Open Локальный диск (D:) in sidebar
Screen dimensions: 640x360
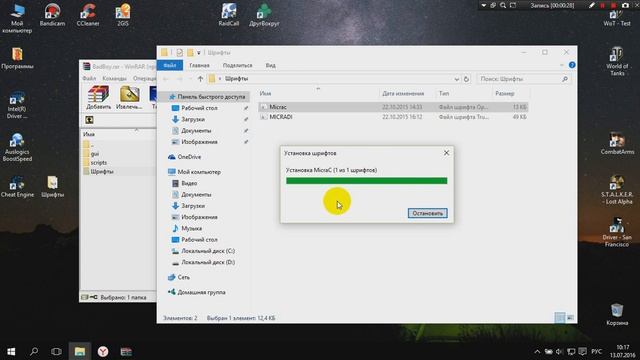pyautogui.click(x=208, y=262)
